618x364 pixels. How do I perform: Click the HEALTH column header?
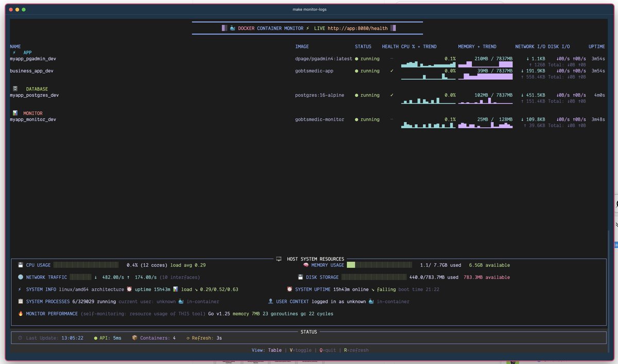click(x=390, y=46)
